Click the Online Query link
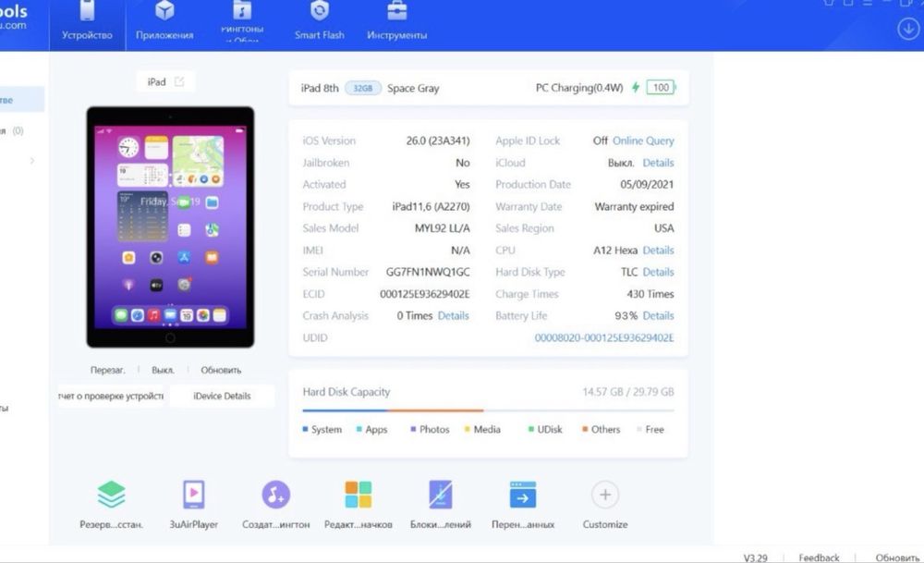The width and height of the screenshot is (924, 563). (643, 141)
